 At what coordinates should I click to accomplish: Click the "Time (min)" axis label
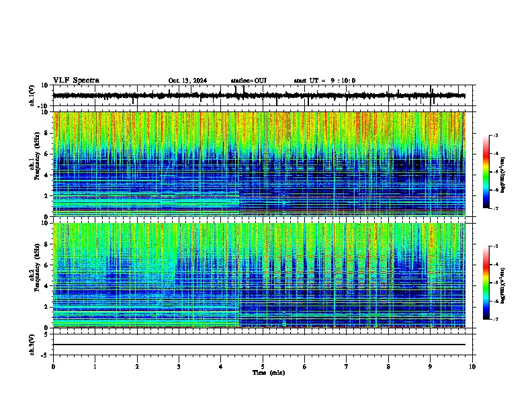pos(269,373)
